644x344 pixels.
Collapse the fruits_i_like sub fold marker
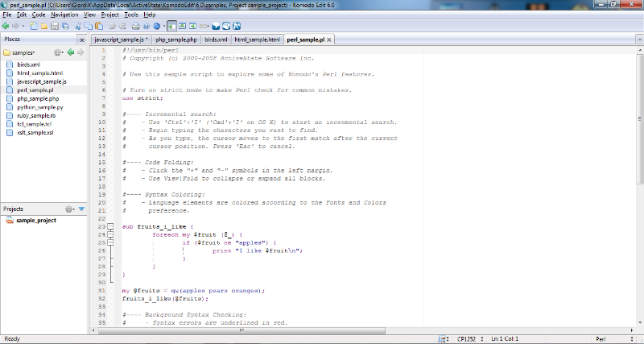pyautogui.click(x=110, y=227)
